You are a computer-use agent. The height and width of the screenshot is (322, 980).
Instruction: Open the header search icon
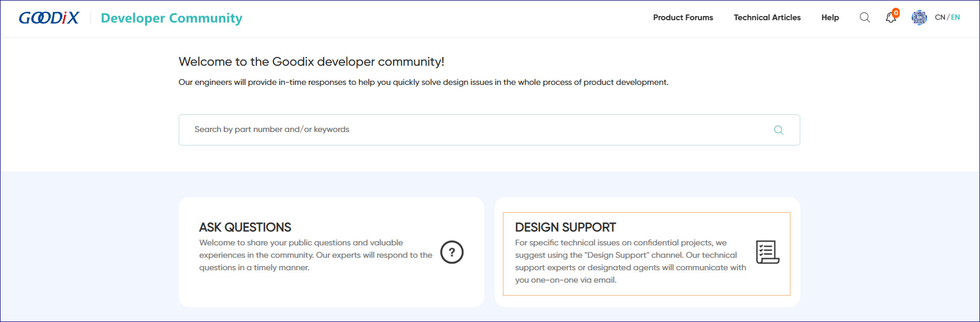pyautogui.click(x=864, y=18)
